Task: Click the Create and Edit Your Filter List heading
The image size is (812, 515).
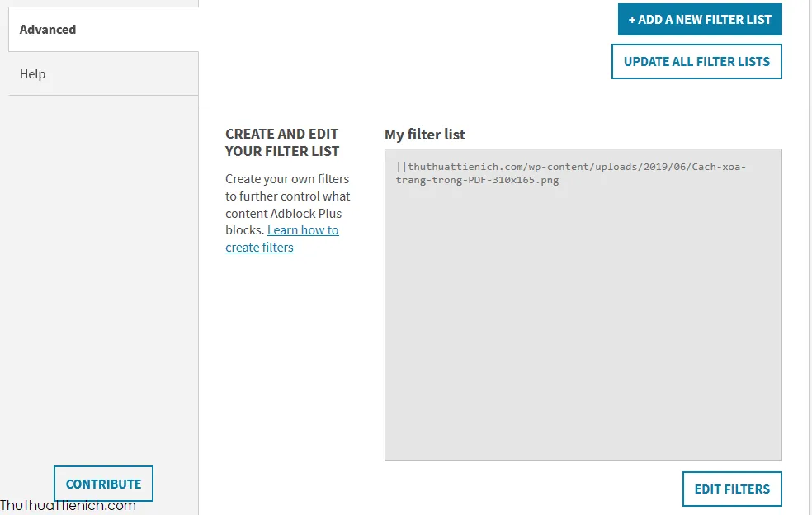Action: pyautogui.click(x=282, y=143)
